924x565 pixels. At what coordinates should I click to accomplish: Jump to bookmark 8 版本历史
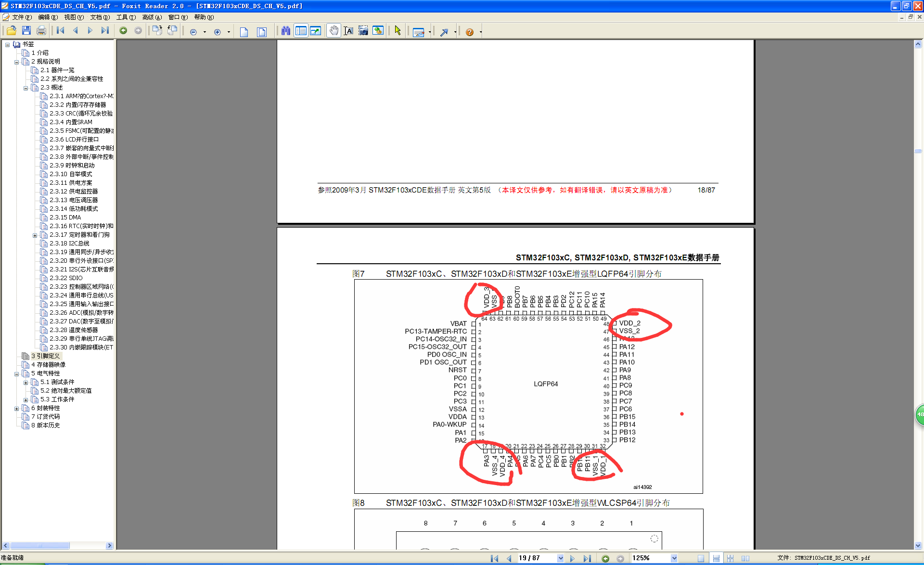click(46, 425)
